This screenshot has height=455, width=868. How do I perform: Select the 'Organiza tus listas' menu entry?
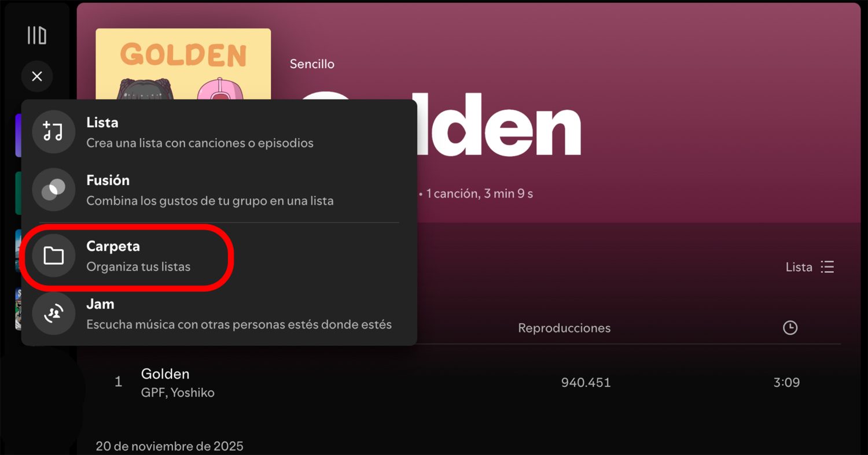pyautogui.click(x=138, y=267)
